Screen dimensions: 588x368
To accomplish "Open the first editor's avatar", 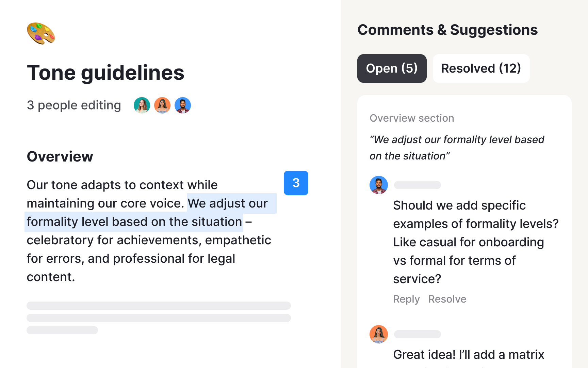I will 142,105.
